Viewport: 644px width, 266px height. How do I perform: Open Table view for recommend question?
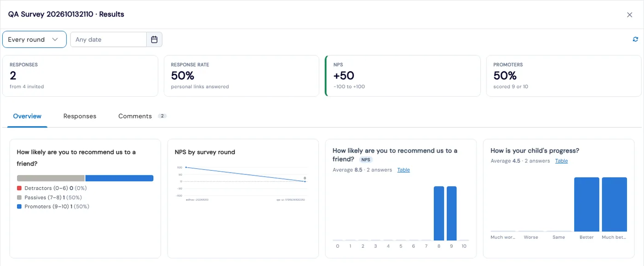click(x=403, y=170)
